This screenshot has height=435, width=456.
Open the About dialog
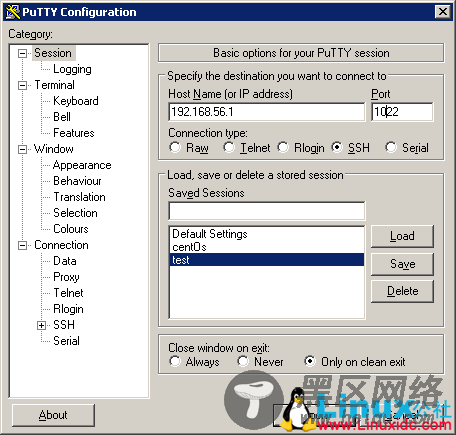53,415
